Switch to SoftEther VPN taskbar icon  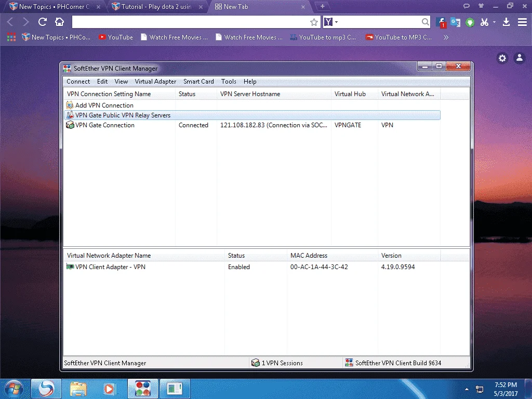(142, 389)
